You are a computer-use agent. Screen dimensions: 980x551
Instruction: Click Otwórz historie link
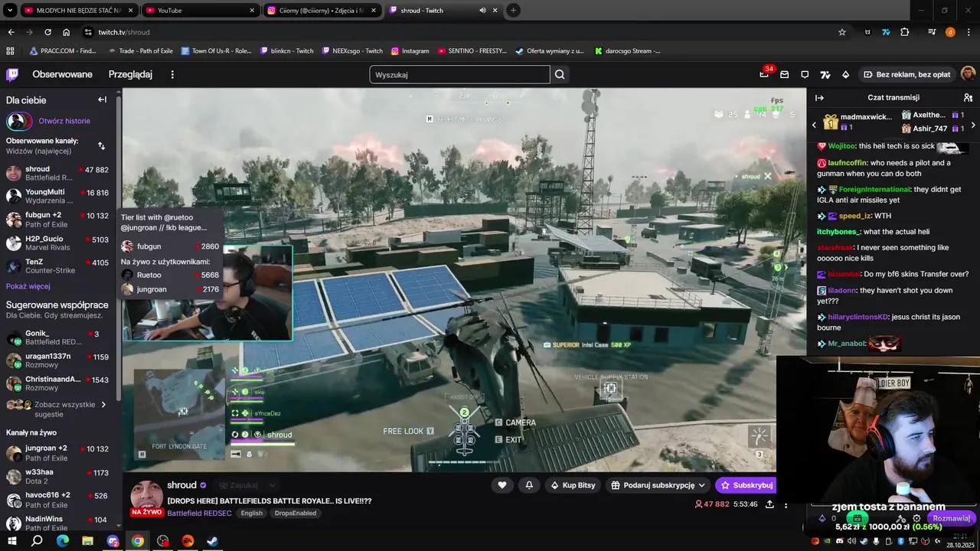pos(64,121)
